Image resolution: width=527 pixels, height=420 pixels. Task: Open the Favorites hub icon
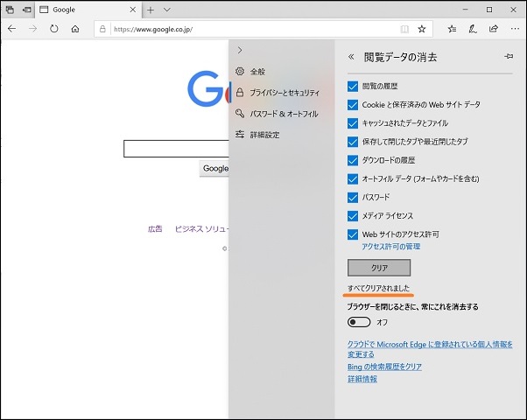tap(452, 29)
